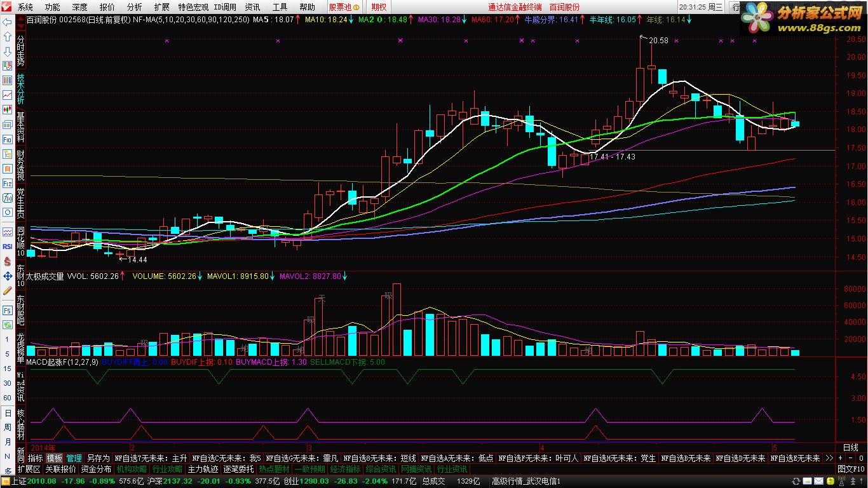
Task: Open the 特色宏观 menu
Action: (x=193, y=7)
